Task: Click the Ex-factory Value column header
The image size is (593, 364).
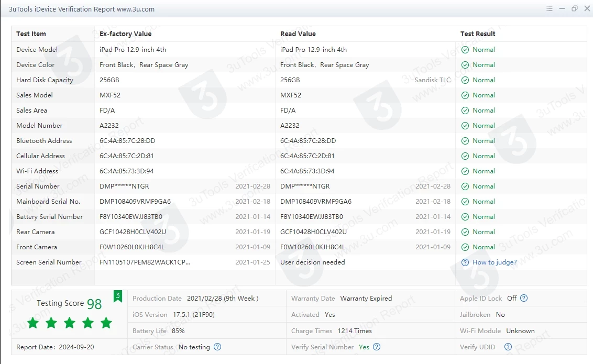Action: tap(126, 34)
